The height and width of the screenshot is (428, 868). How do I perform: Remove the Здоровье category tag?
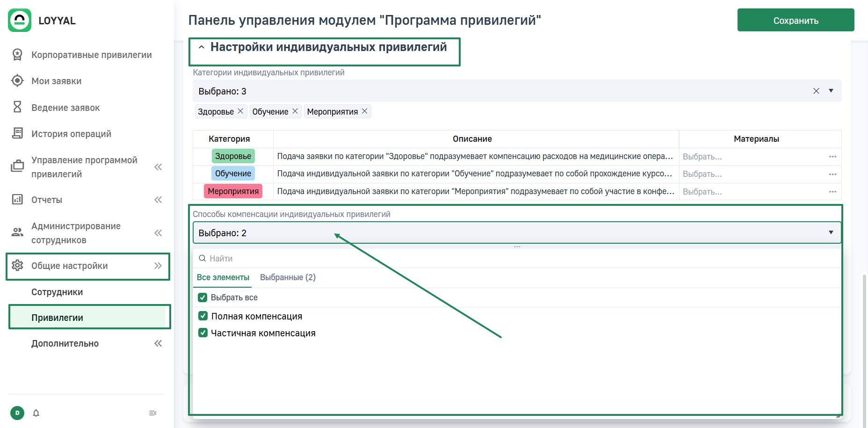click(x=240, y=111)
